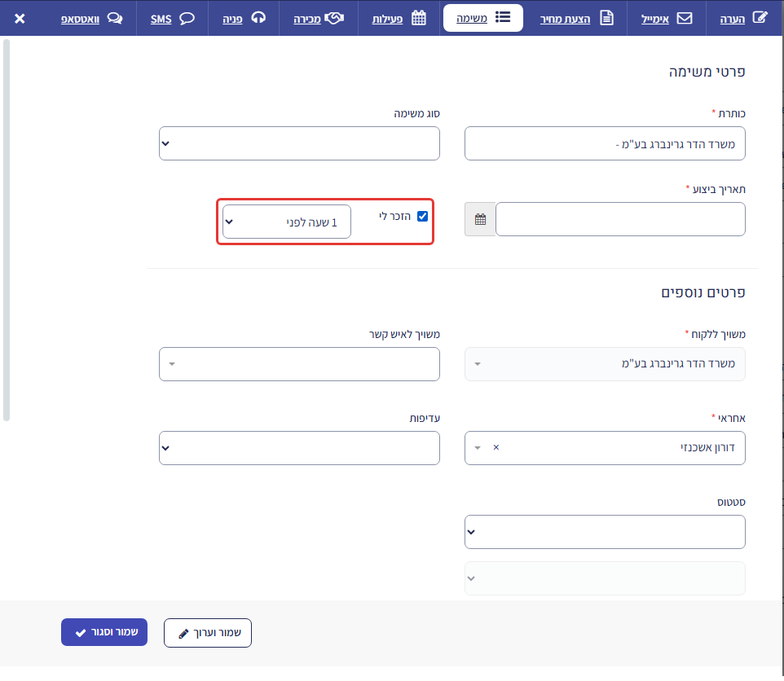The width and height of the screenshot is (784, 681).
Task: Click the envelope icon for אימייל
Action: (684, 18)
